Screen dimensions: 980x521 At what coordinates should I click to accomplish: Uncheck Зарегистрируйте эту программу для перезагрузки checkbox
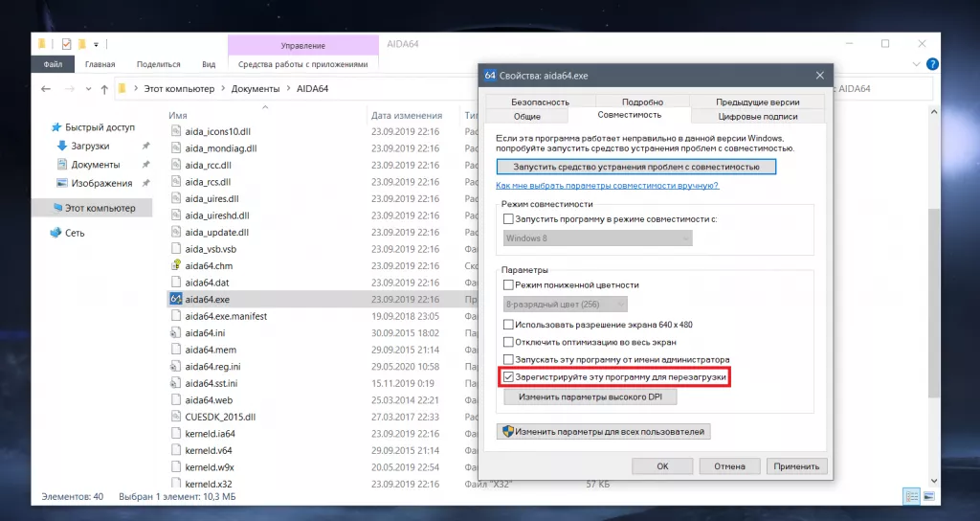click(508, 378)
